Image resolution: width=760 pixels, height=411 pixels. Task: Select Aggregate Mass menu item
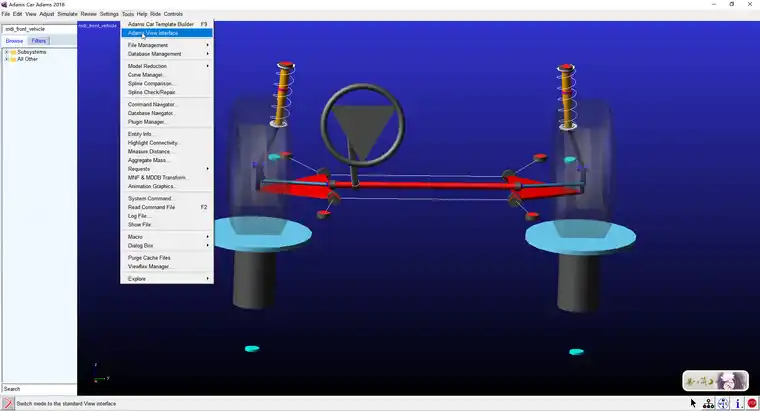(167, 160)
